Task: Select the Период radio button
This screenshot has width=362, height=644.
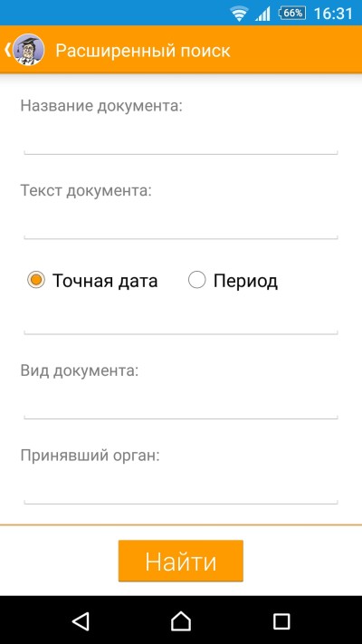Action: [x=196, y=281]
